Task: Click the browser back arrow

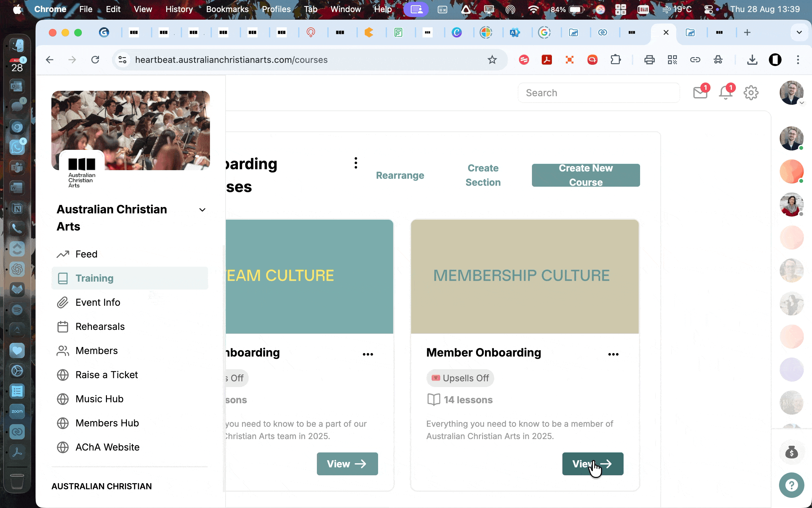Action: point(50,60)
